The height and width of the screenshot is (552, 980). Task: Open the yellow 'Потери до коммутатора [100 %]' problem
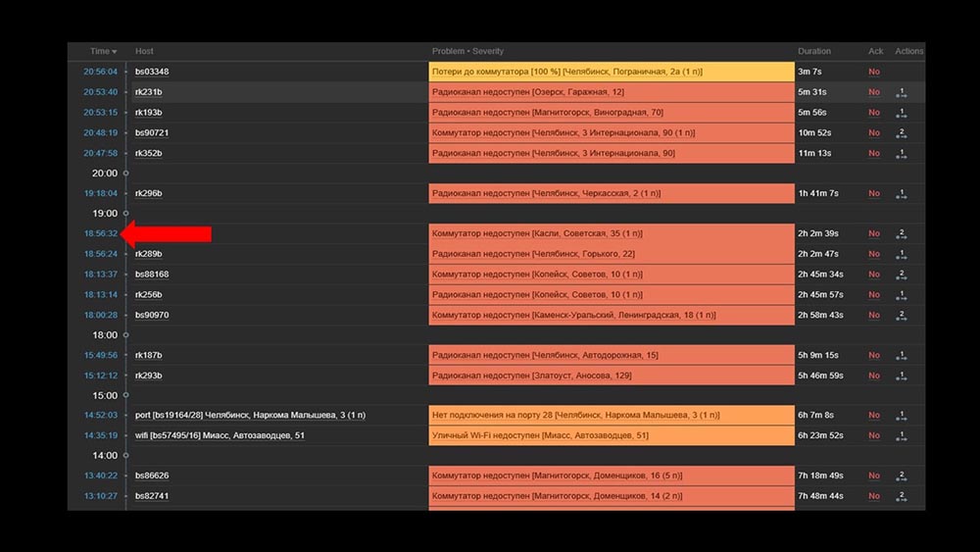tap(566, 72)
